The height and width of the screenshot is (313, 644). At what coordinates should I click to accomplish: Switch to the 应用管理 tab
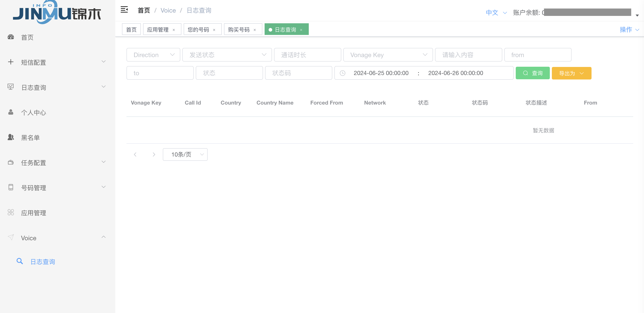(x=158, y=30)
